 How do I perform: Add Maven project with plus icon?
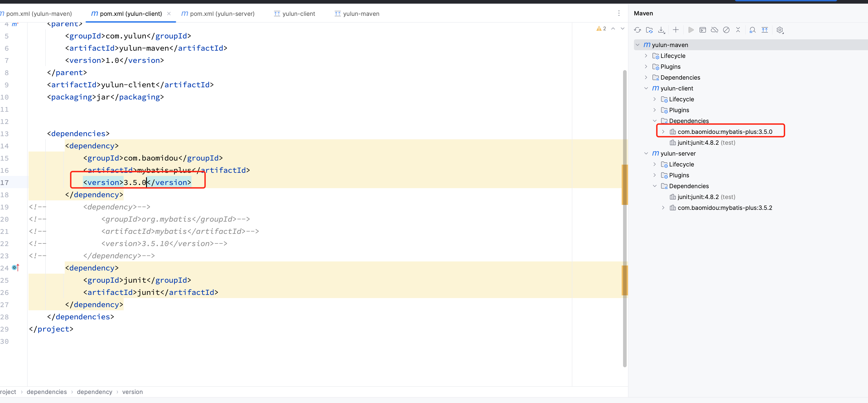coord(676,30)
